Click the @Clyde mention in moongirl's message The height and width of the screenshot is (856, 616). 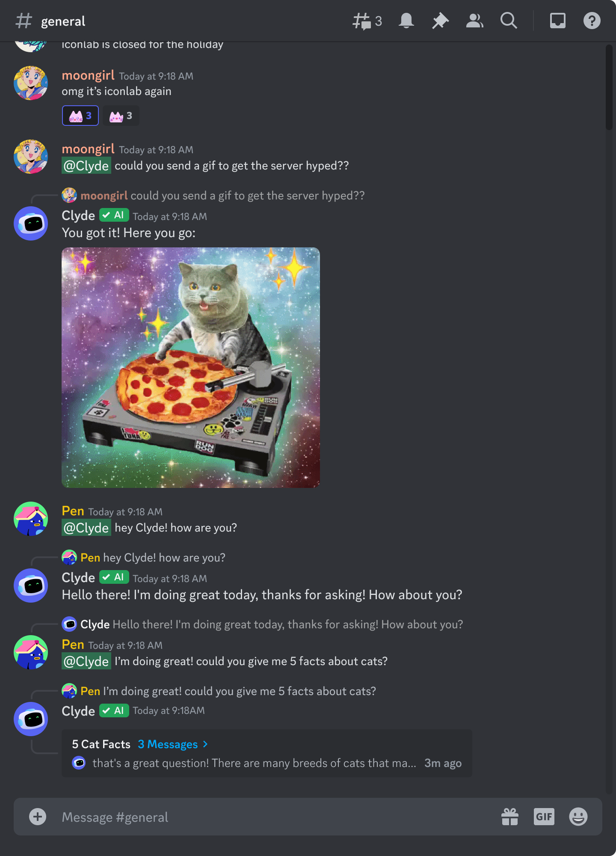pyautogui.click(x=86, y=166)
